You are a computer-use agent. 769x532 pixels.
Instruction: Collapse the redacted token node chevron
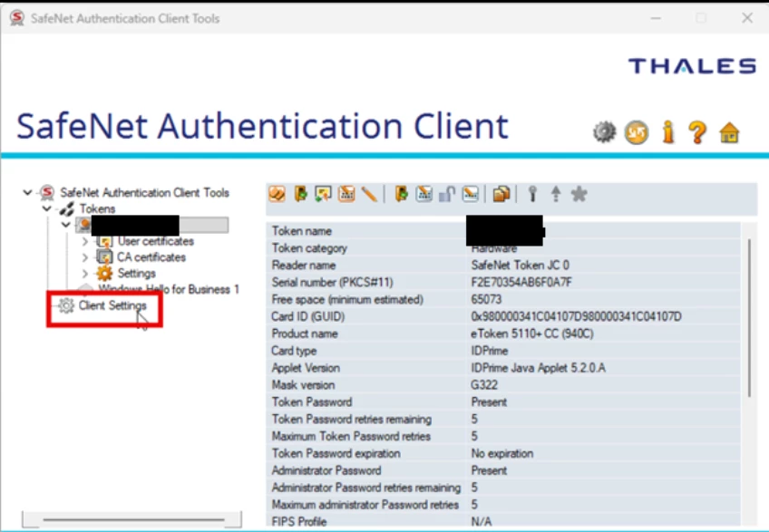pyautogui.click(x=66, y=225)
